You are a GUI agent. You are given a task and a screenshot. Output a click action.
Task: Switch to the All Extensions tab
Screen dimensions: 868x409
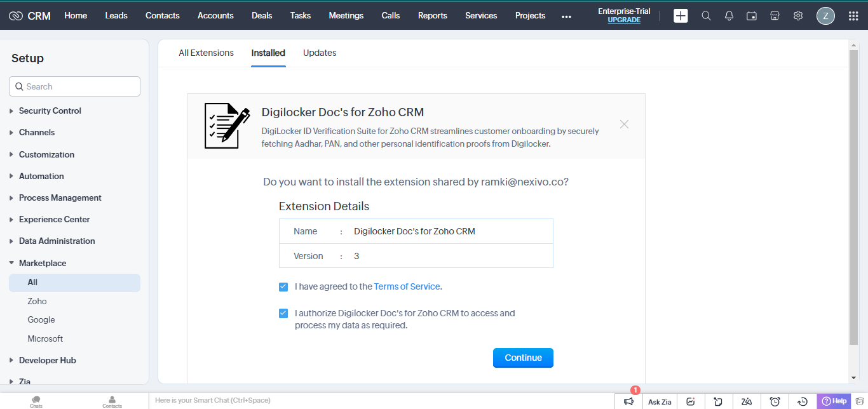click(x=206, y=53)
